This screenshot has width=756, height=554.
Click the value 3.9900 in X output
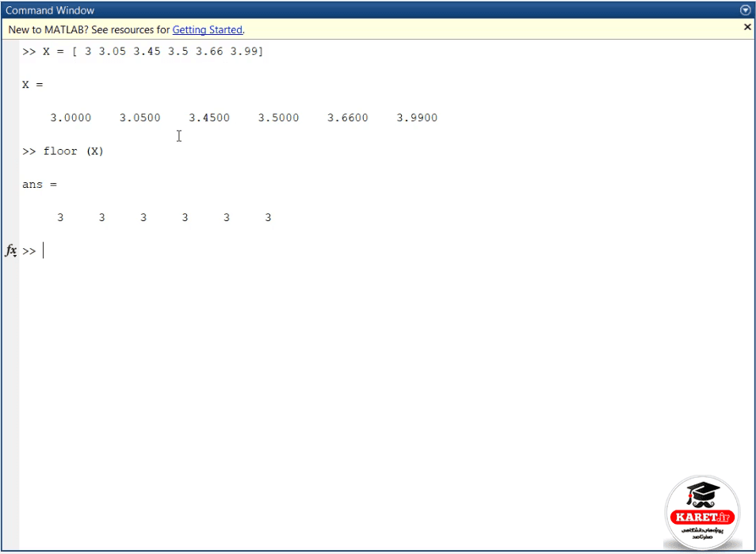click(417, 117)
